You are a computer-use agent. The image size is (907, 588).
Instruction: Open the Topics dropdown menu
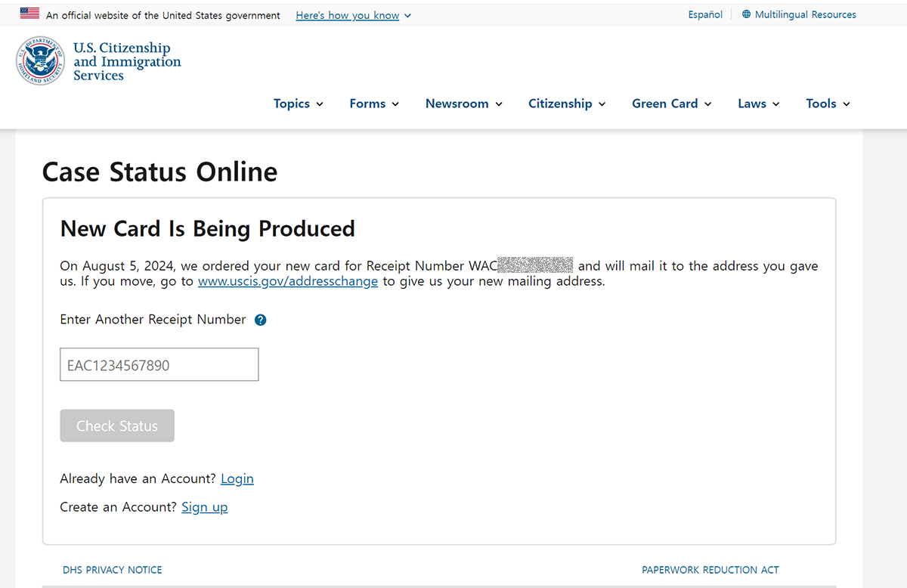(x=299, y=104)
